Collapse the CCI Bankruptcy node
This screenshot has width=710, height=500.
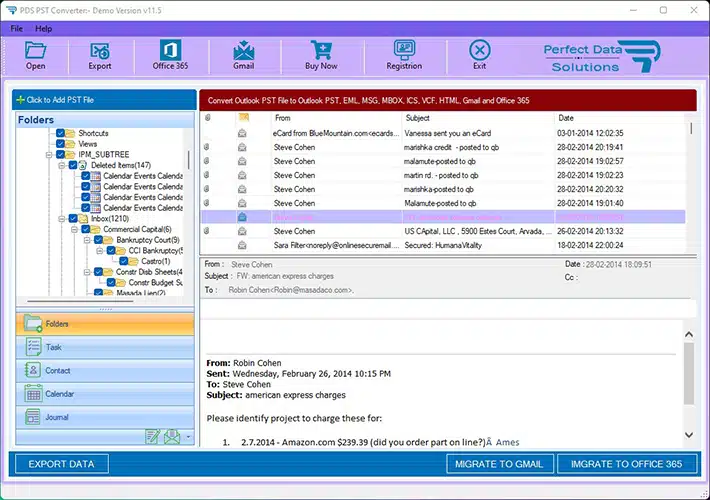click(100, 251)
